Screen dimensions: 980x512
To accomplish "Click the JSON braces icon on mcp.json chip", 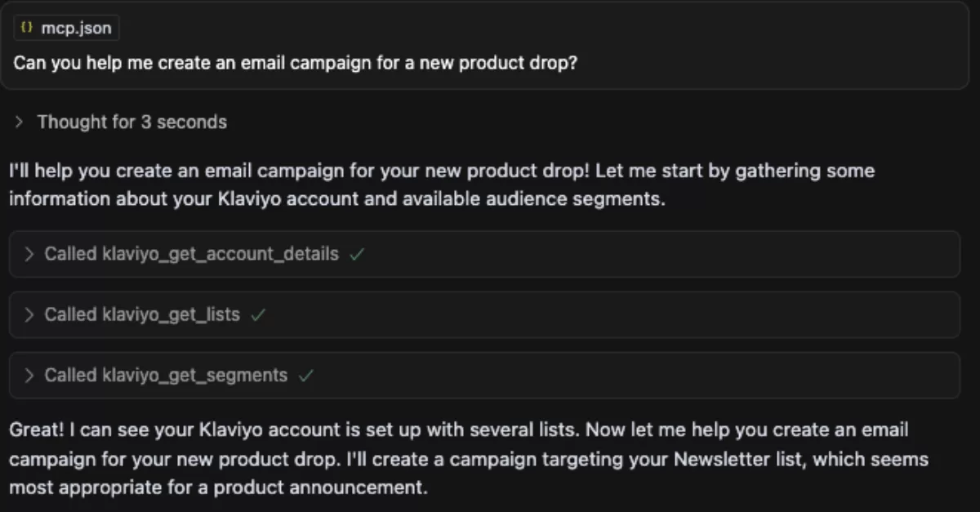I will (27, 29).
